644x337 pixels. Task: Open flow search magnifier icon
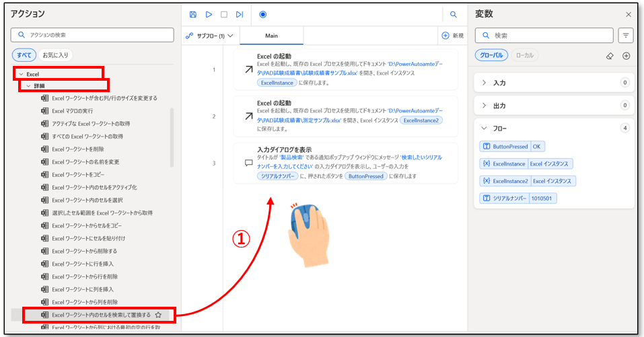(x=453, y=14)
